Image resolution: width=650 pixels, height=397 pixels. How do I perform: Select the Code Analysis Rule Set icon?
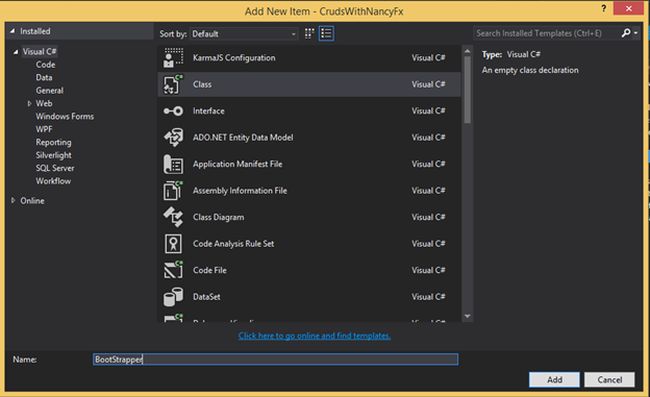tap(173, 244)
